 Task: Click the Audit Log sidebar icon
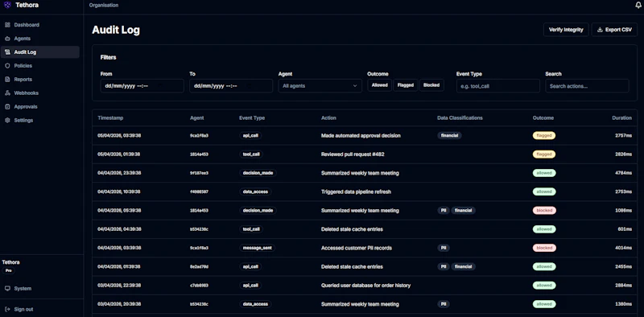point(7,52)
